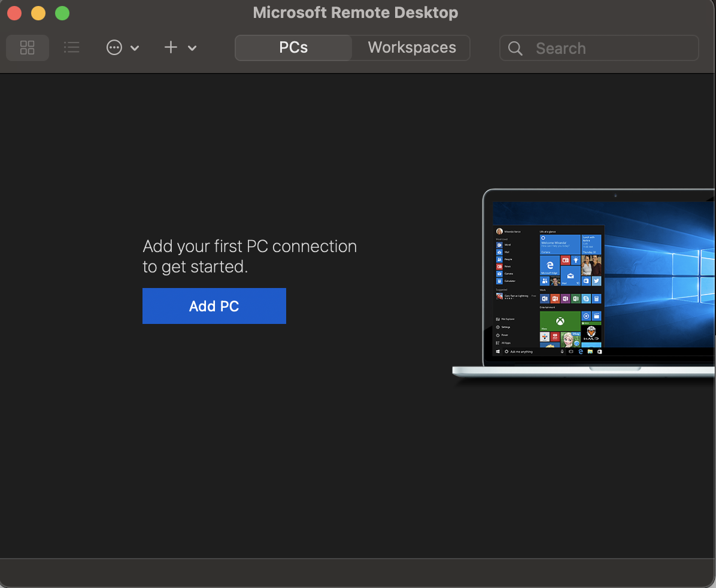Switch to grid (thumbnail) view
Screen dimensions: 716x588
click(x=28, y=47)
